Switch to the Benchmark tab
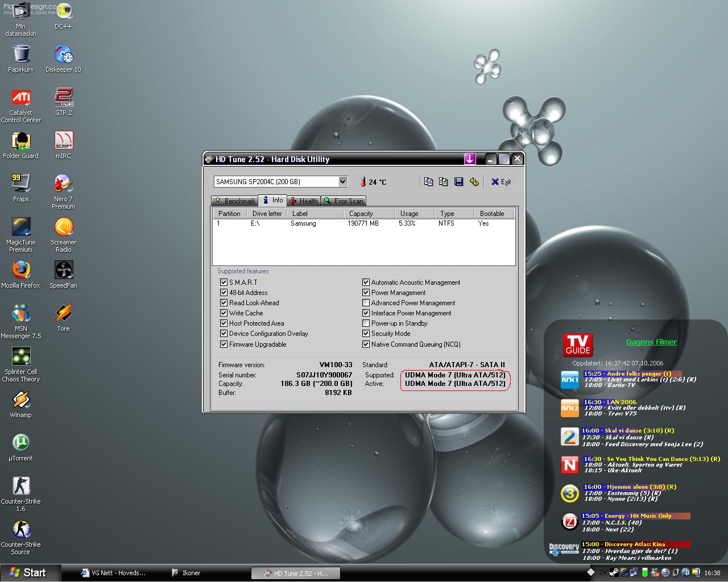The image size is (728, 582). (234, 201)
